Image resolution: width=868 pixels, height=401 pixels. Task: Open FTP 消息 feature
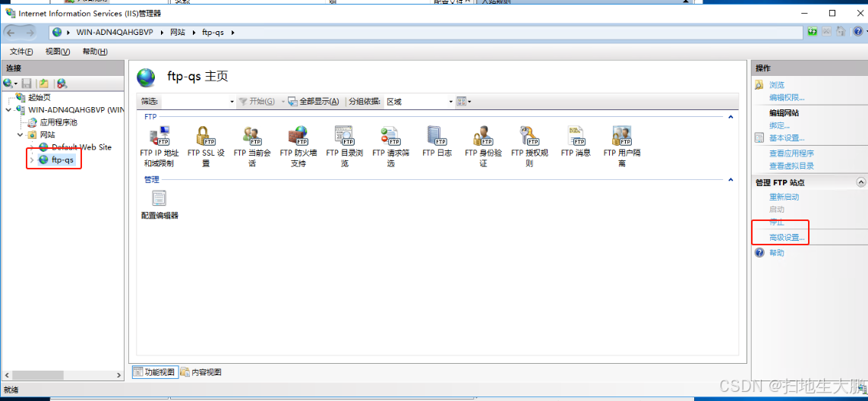coord(576,142)
